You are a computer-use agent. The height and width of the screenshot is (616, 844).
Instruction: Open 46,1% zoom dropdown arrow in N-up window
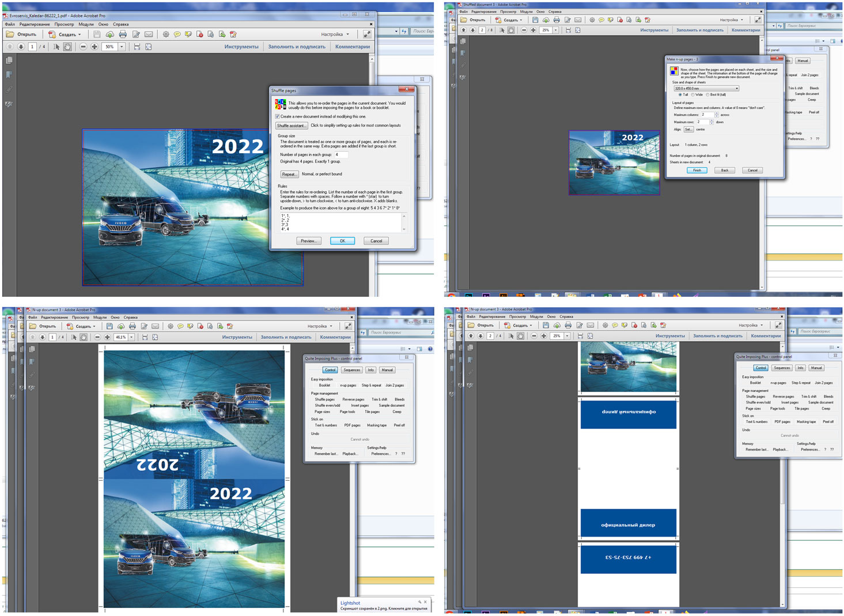click(x=131, y=337)
